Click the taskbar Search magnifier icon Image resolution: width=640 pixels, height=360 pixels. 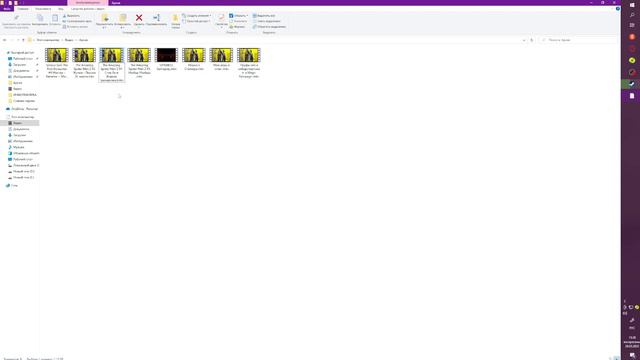[x=632, y=15]
